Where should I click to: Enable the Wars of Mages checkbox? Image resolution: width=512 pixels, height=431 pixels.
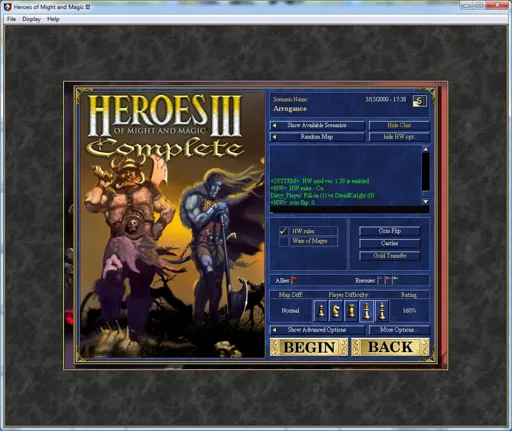tap(284, 241)
